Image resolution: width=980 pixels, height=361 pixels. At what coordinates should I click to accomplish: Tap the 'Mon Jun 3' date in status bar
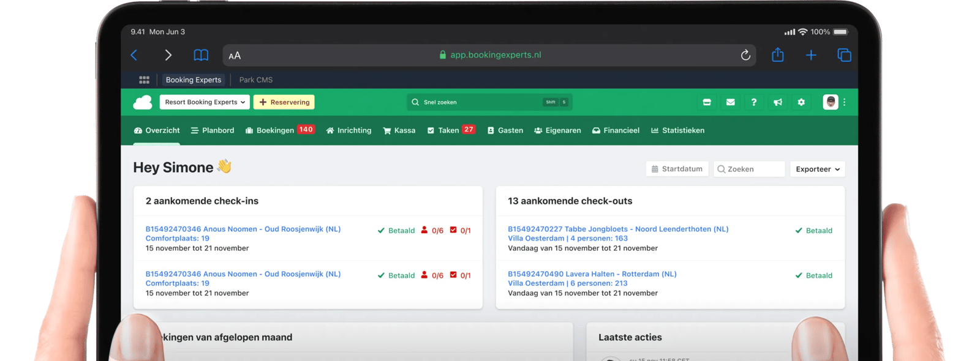pyautogui.click(x=167, y=32)
